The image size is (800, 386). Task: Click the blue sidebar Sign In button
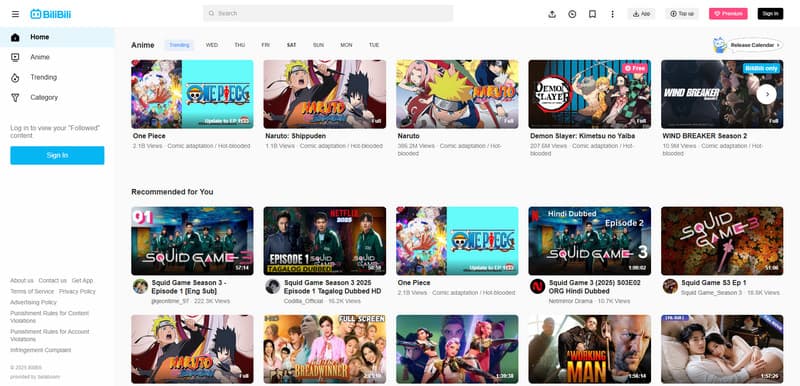(57, 156)
